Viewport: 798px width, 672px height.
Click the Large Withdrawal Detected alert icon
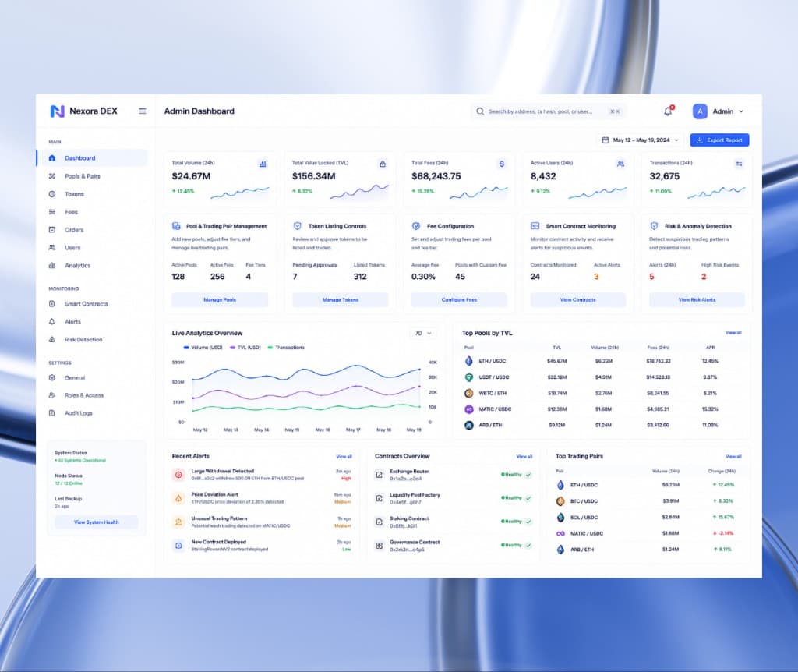178,475
